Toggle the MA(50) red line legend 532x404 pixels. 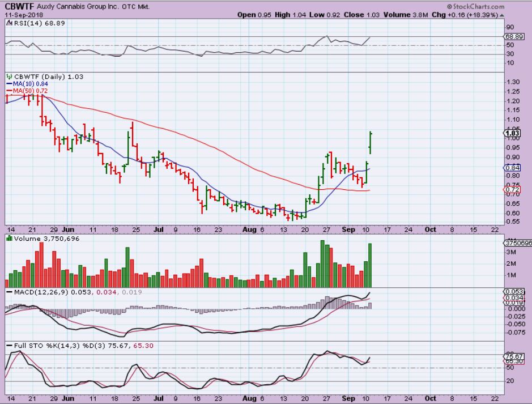click(10, 90)
